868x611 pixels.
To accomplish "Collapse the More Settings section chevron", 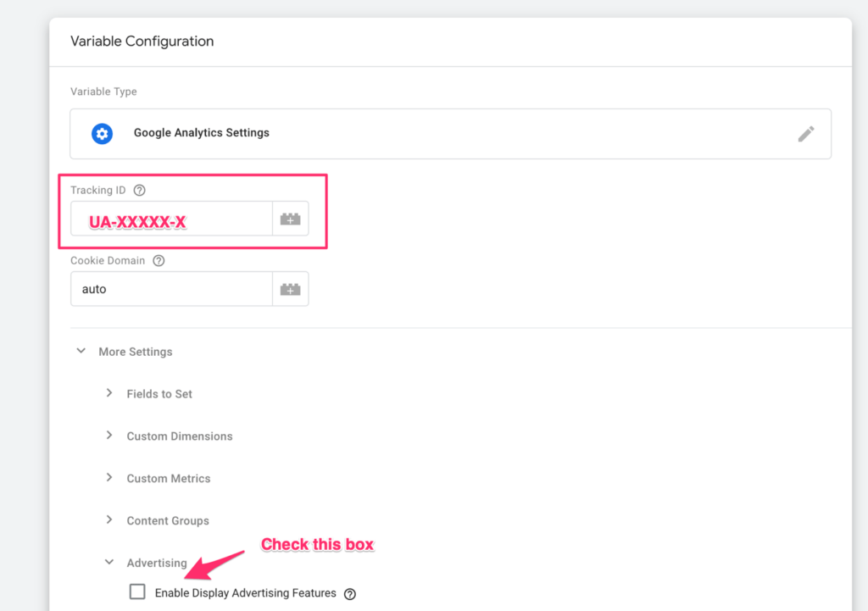I will click(81, 351).
